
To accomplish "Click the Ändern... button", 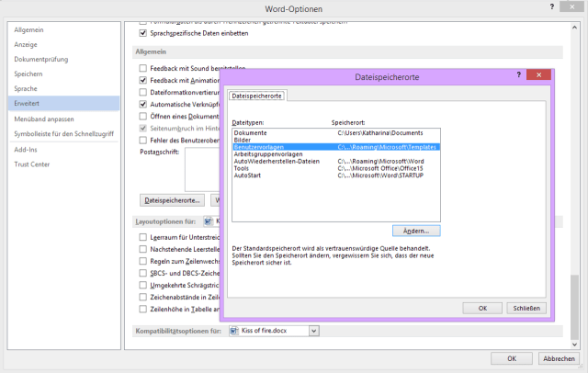I will (416, 231).
